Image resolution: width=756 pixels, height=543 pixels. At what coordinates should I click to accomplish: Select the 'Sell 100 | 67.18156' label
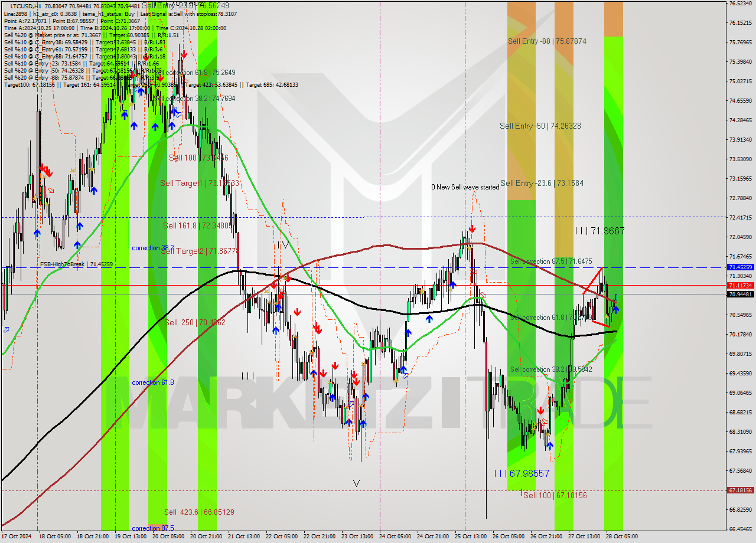(x=555, y=495)
